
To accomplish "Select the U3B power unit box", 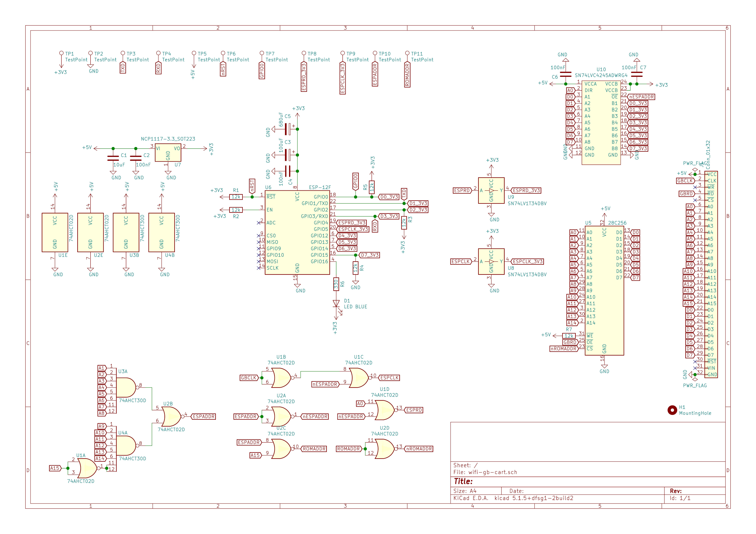I will coord(126,232).
